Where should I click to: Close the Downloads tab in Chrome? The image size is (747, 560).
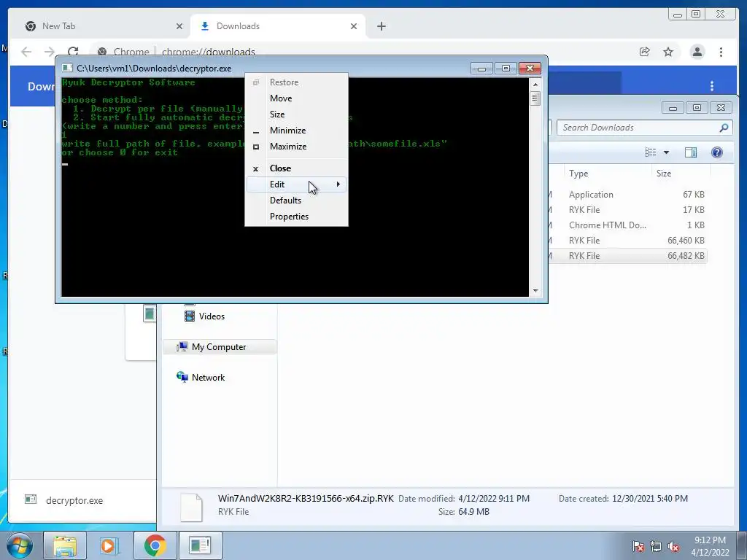point(354,26)
